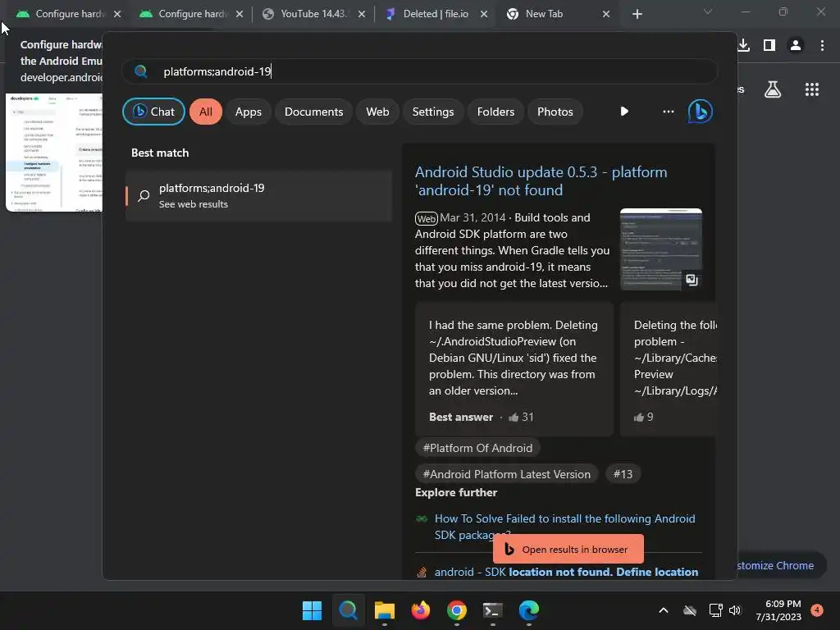This screenshot has height=630, width=840.
Task: Click the search text field
Action: (420, 71)
